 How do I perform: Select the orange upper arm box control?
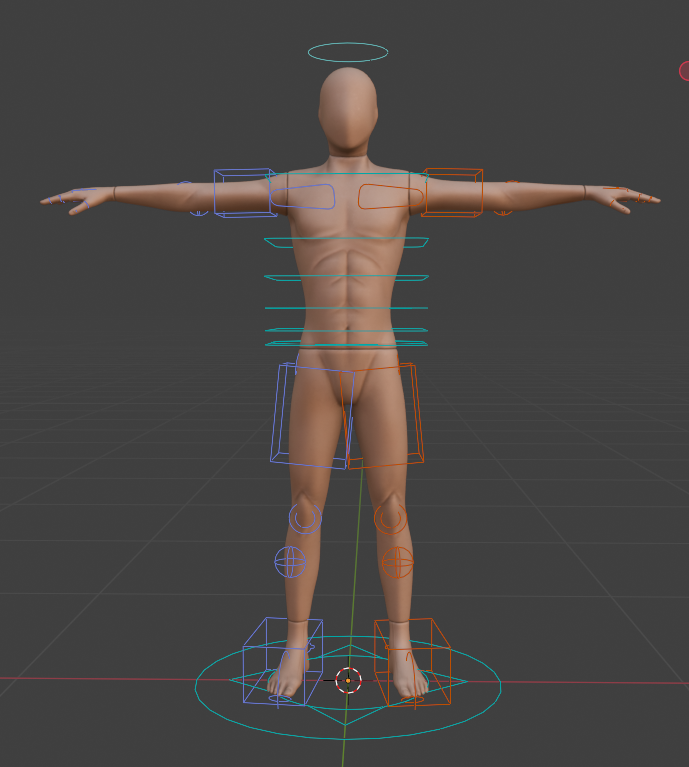coord(452,193)
